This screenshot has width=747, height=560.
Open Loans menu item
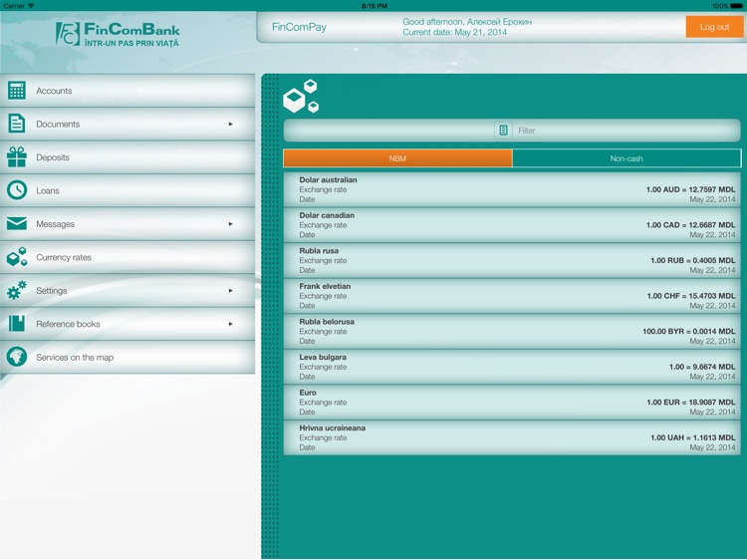(127, 190)
